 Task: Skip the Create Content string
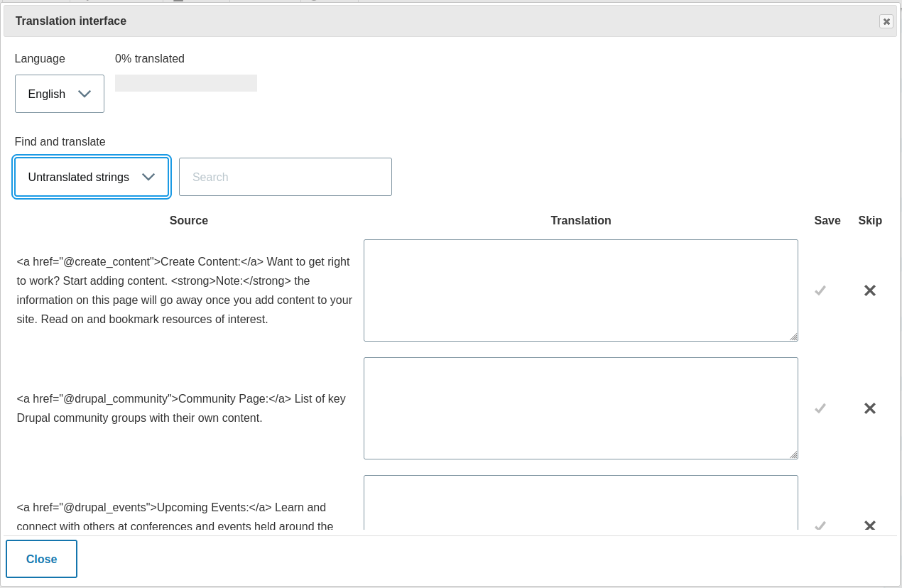(x=869, y=290)
